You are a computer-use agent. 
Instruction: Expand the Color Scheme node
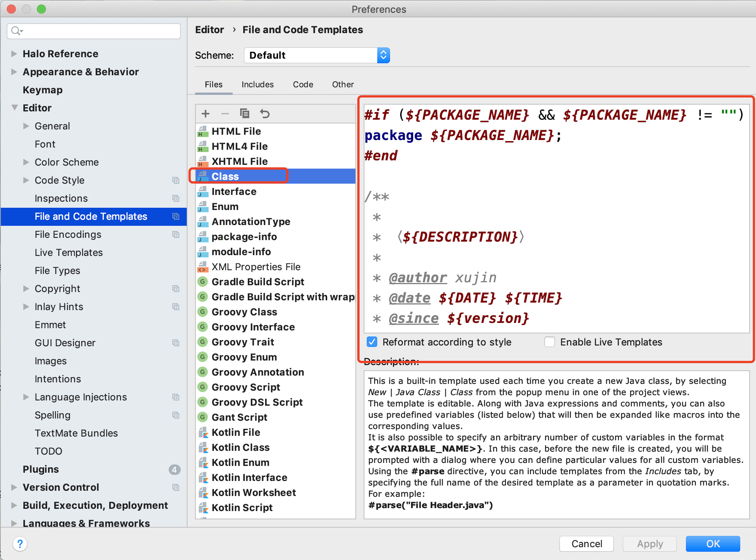point(26,162)
